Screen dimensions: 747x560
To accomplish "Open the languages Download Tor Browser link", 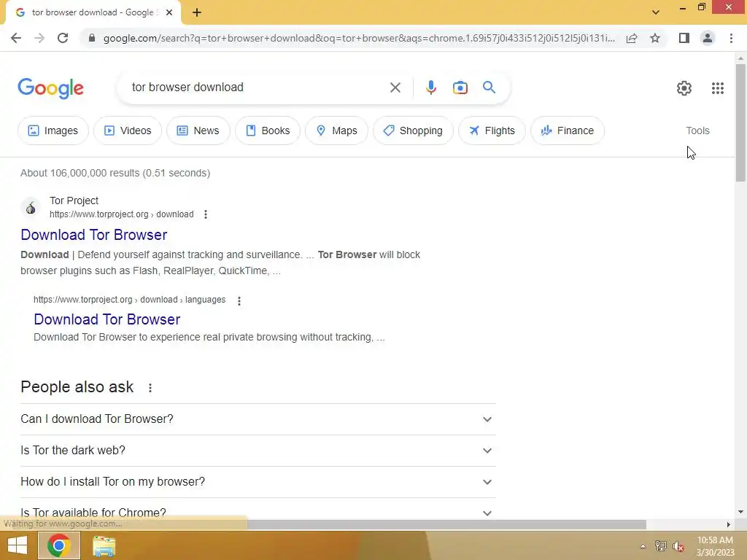I will tap(107, 319).
